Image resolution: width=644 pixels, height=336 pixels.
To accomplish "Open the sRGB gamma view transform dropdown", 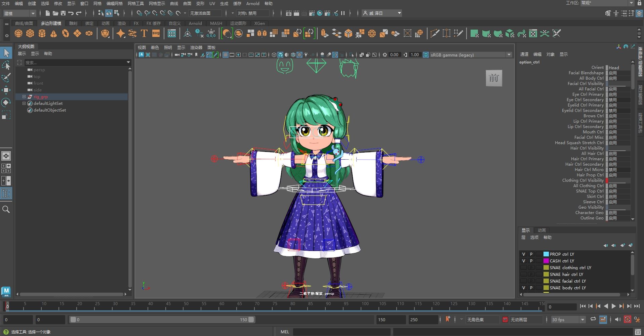I will (471, 55).
